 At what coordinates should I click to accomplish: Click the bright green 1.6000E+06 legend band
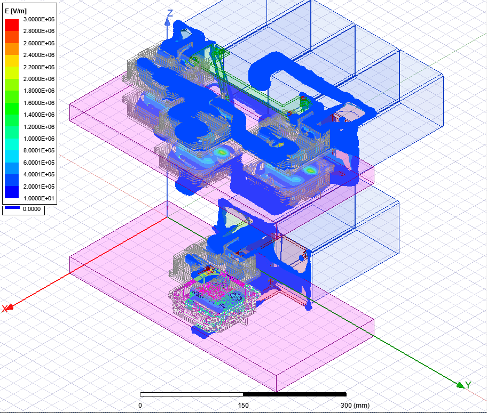(x=12, y=108)
